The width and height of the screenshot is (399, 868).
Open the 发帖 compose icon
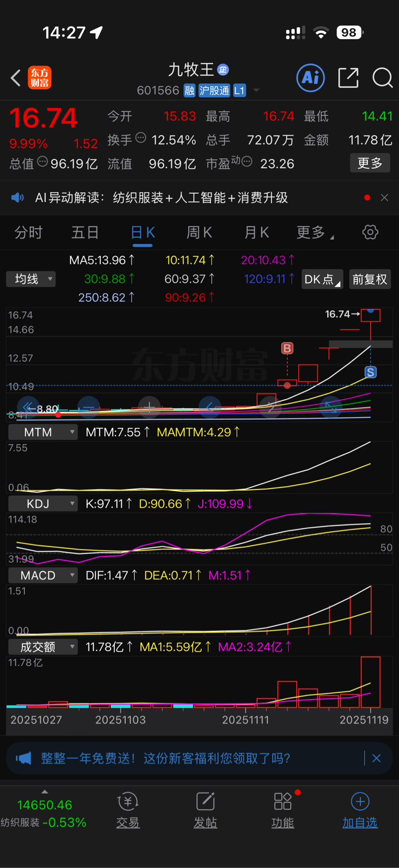coord(205,801)
